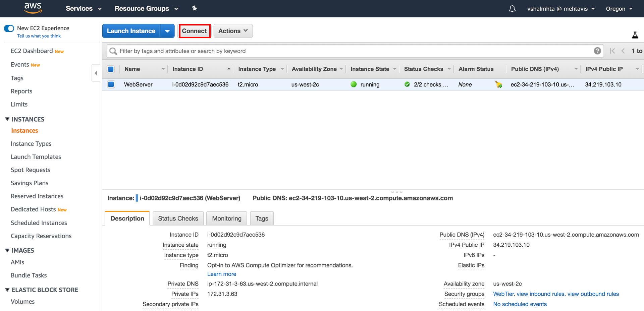The width and height of the screenshot is (644, 311).
Task: Click the AWS logo
Action: pos(33,8)
